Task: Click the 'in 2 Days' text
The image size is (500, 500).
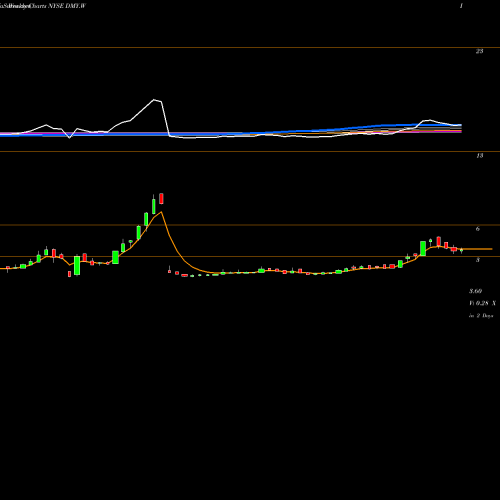Action: tap(481, 316)
